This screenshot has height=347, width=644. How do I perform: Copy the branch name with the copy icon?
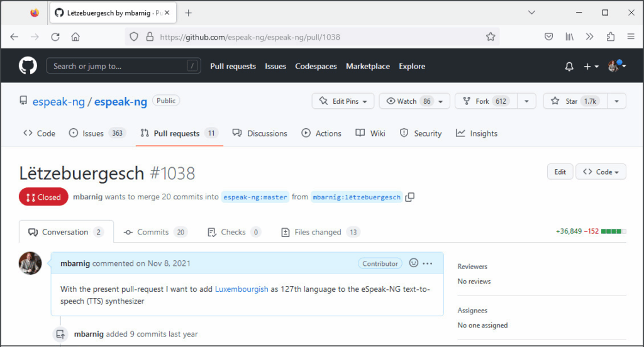point(410,197)
